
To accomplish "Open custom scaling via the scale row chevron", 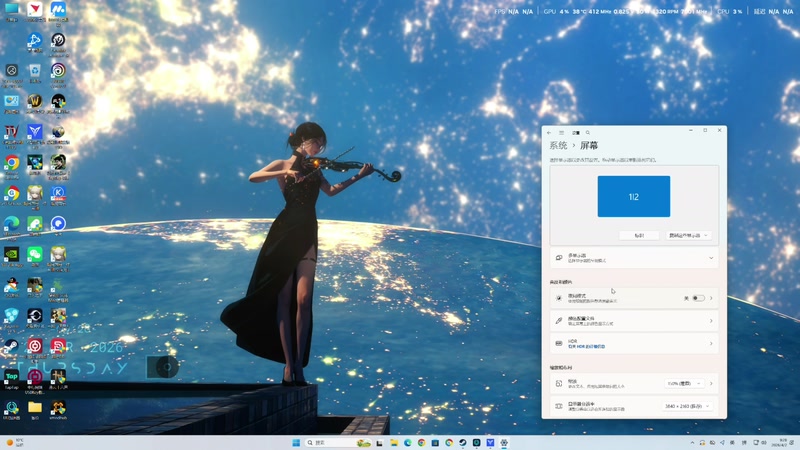I will click(x=711, y=383).
